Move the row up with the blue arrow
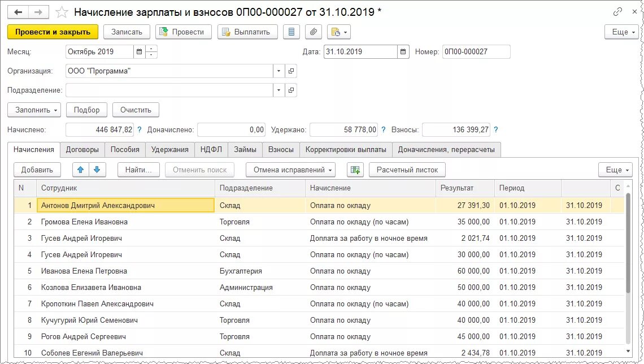Screen dimensions: 644x364 (80, 170)
